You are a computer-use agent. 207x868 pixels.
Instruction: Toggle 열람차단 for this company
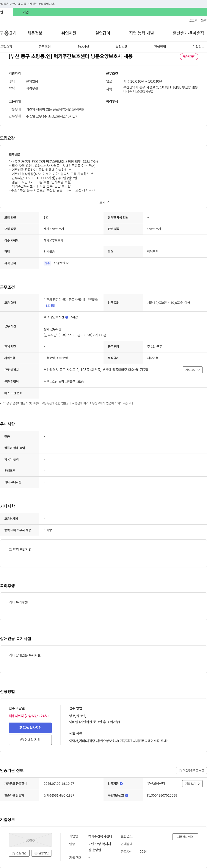(x=42, y=853)
